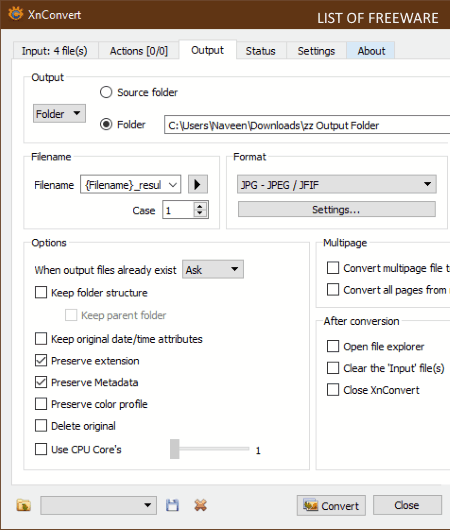Enable Keep folder structure checkbox
The image size is (450, 530).
tap(41, 292)
